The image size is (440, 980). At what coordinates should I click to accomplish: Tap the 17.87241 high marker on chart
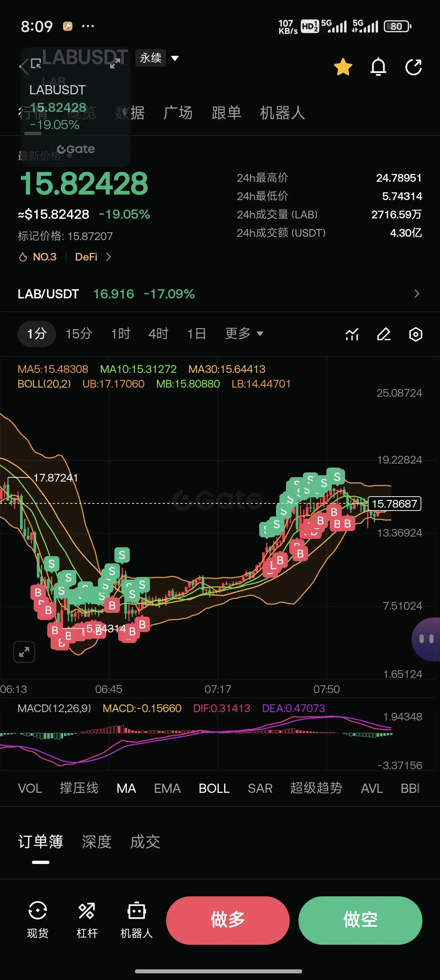pyautogui.click(x=55, y=478)
